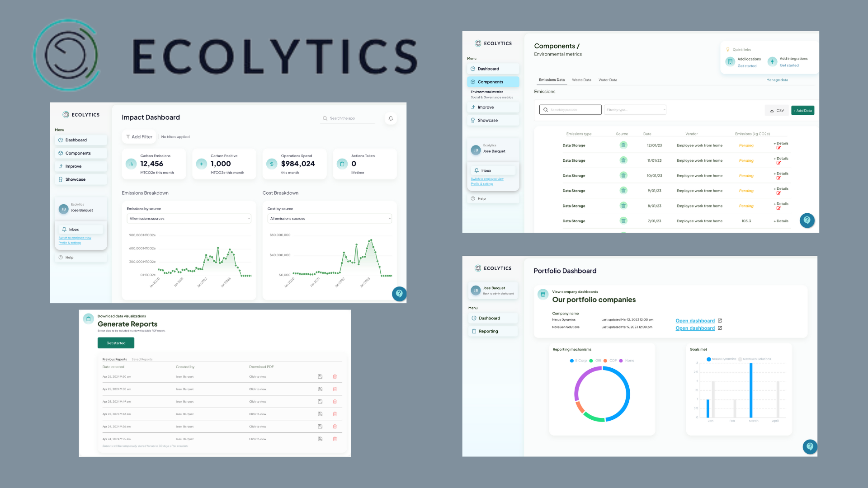
Task: Open the Nexus Dynamics Open dashboard link
Action: (695, 321)
